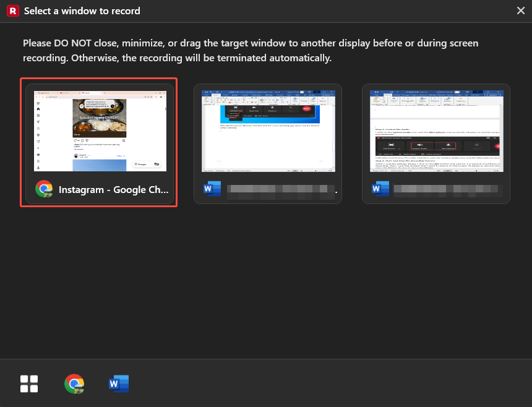Select the Instagram Chrome window thumbnail
Screen dimensions: 532x407
99,131
